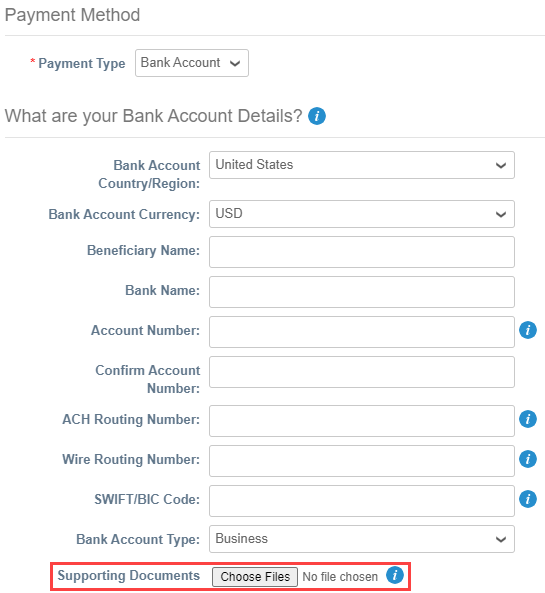This screenshot has width=545, height=593.
Task: Click info icon beside Bank Account Details heading
Action: pyautogui.click(x=317, y=116)
